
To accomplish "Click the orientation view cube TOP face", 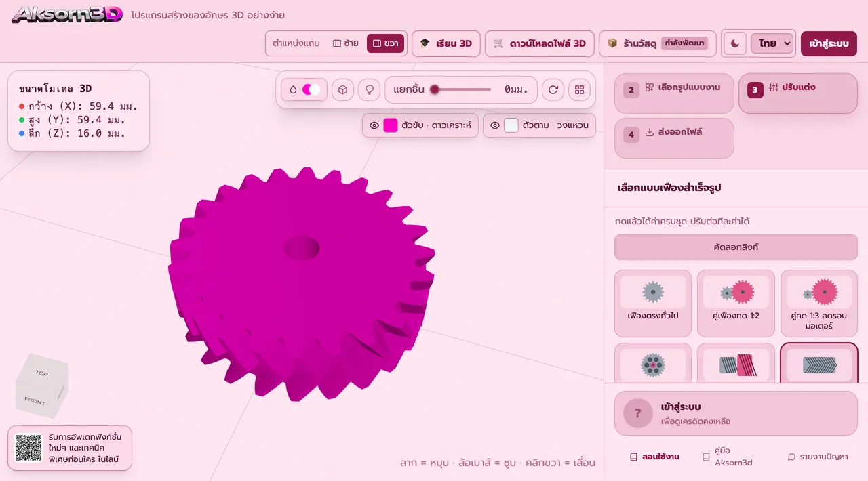I will pyautogui.click(x=41, y=373).
